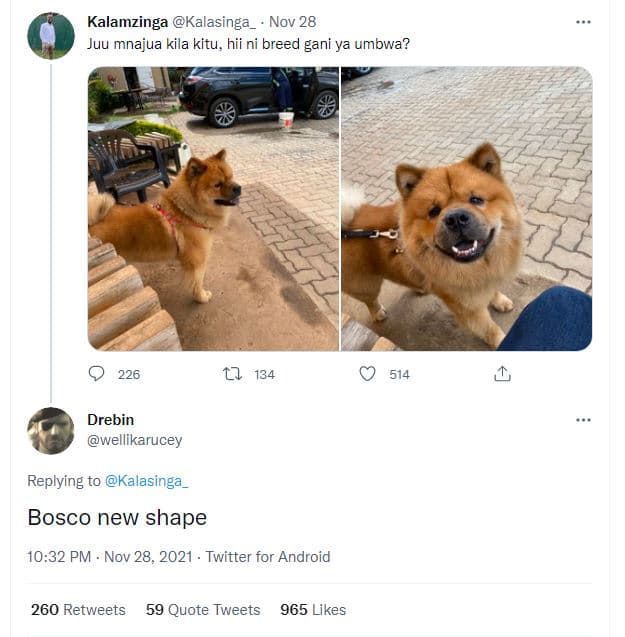
Task: Open Drebin's display name
Action: (x=110, y=420)
